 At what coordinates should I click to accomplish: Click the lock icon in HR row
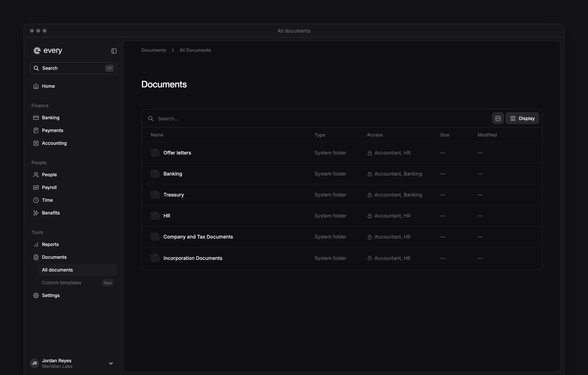pyautogui.click(x=370, y=216)
